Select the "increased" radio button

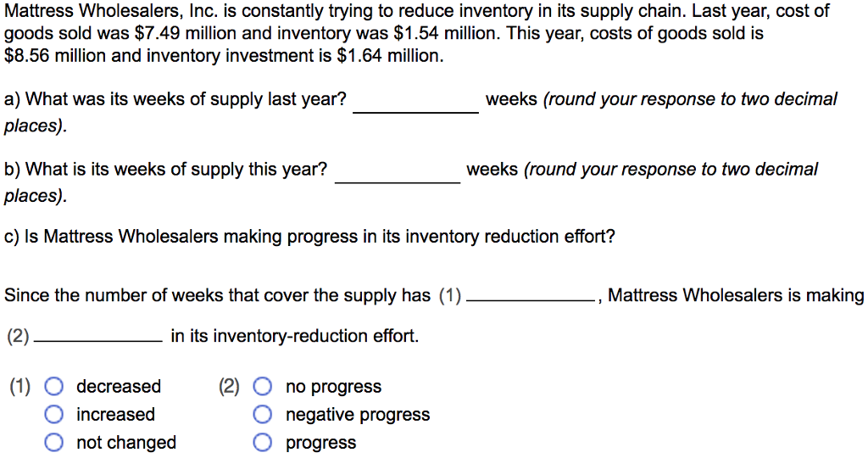click(x=53, y=414)
